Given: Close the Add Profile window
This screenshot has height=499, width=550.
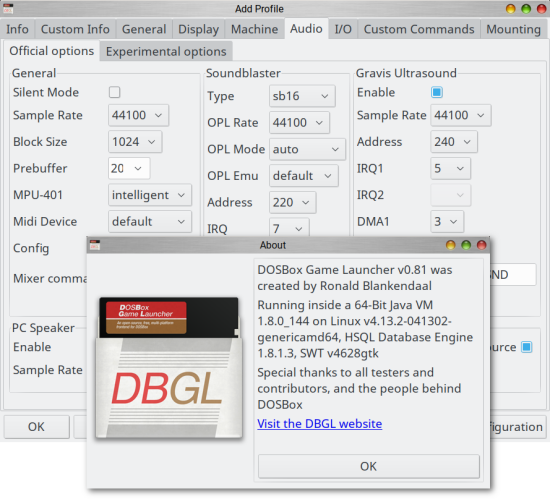Looking at the screenshot, I should (x=542, y=9).
